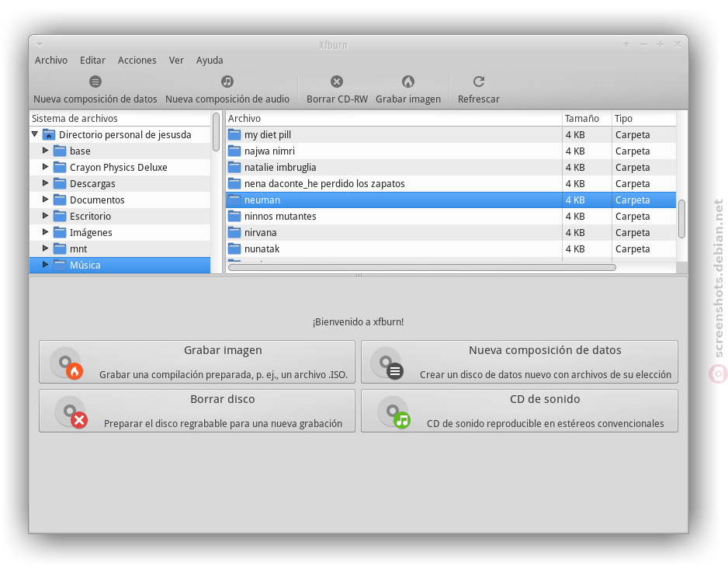This screenshot has height=573, width=728.
Task: Click the Nueva composición de datos toolbar icon
Action: tap(95, 82)
